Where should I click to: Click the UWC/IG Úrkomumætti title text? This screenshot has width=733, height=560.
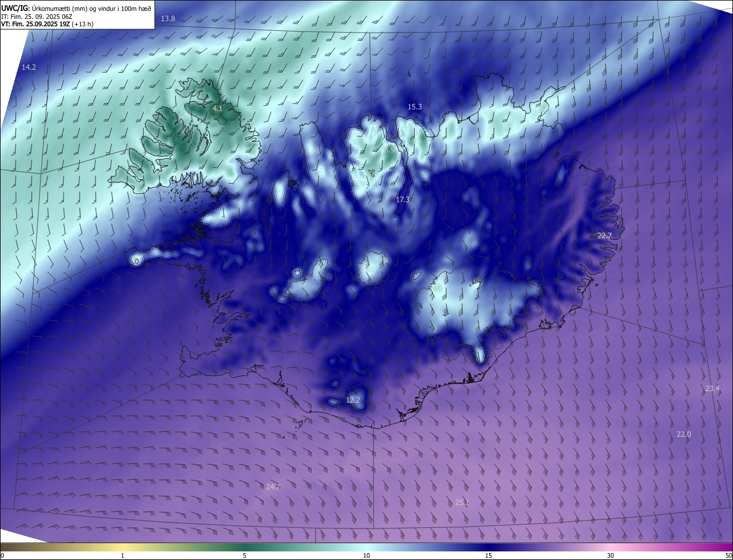[76, 8]
